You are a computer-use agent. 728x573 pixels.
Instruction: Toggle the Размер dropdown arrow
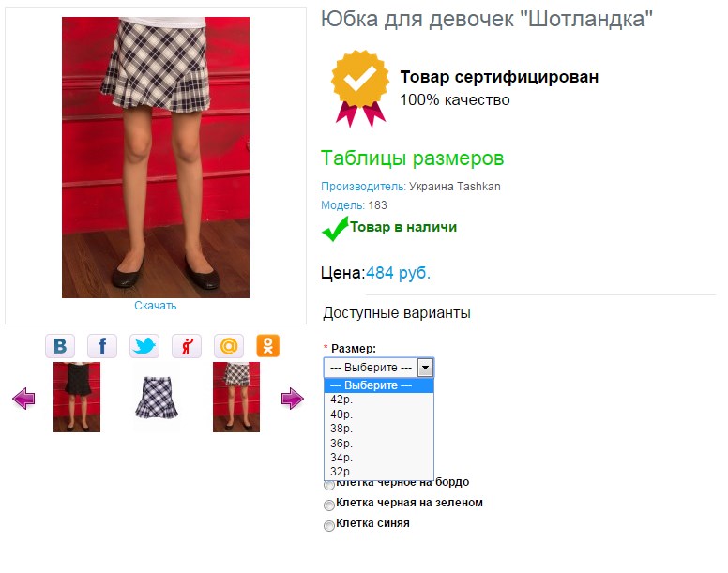pyautogui.click(x=425, y=368)
